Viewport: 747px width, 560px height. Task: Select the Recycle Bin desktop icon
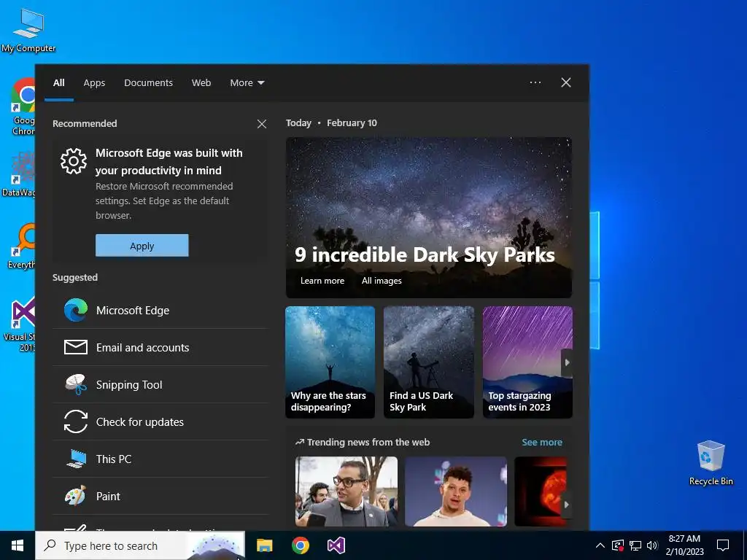[x=711, y=462]
